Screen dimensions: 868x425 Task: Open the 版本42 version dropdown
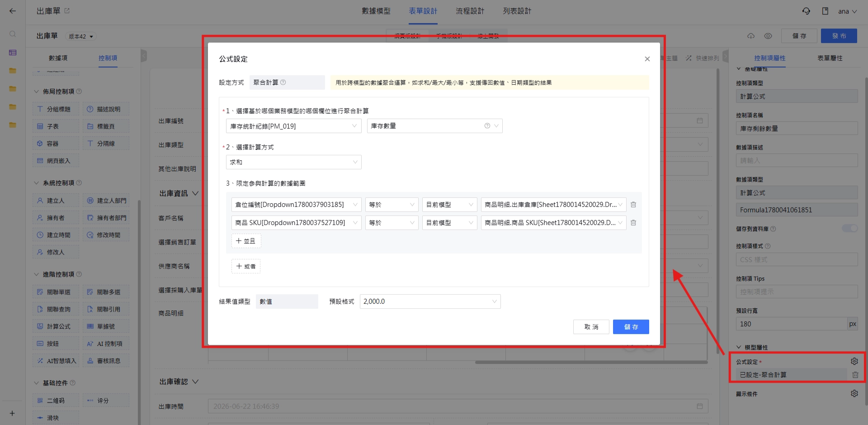[81, 36]
